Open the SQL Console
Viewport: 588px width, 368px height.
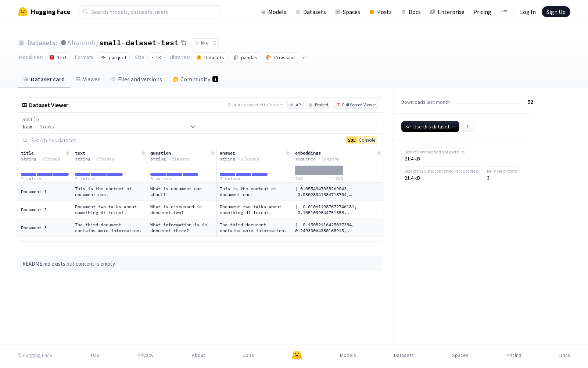tap(361, 140)
